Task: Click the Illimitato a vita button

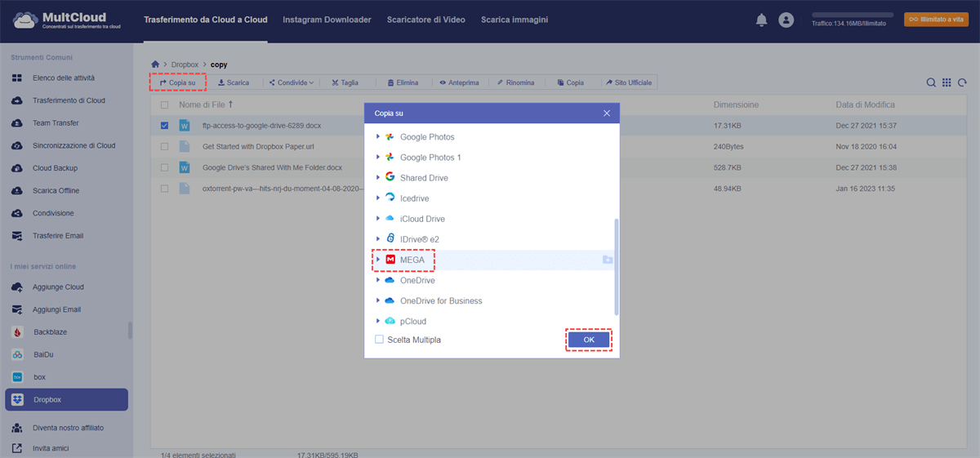Action: (936, 19)
